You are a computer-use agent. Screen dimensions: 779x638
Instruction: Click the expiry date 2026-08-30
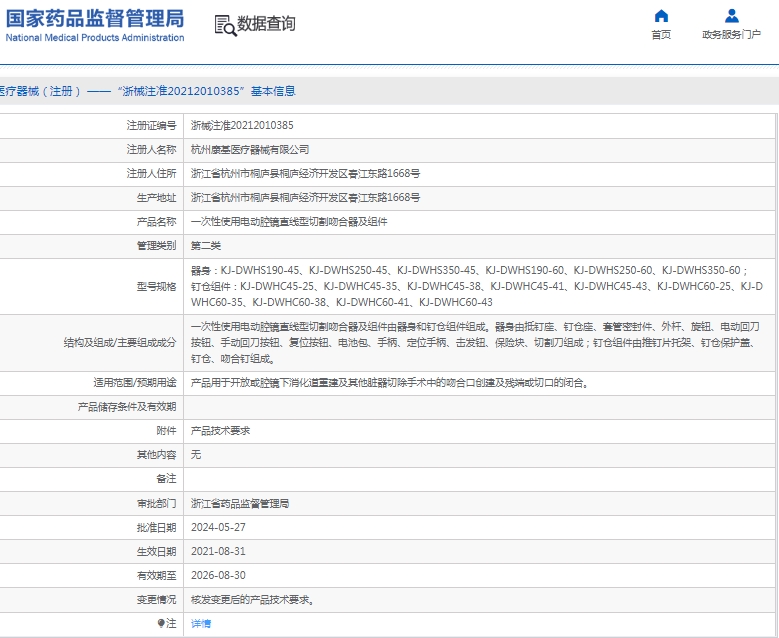click(x=218, y=575)
